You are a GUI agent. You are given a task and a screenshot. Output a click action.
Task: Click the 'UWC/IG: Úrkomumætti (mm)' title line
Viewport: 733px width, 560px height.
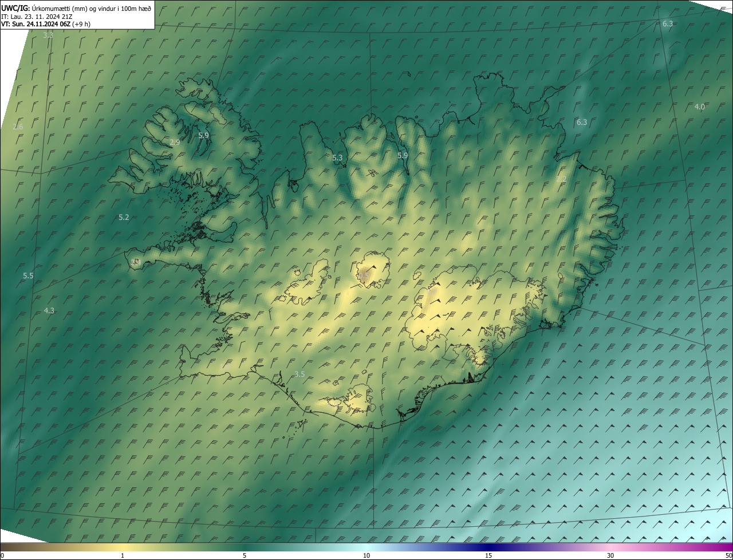(76, 8)
